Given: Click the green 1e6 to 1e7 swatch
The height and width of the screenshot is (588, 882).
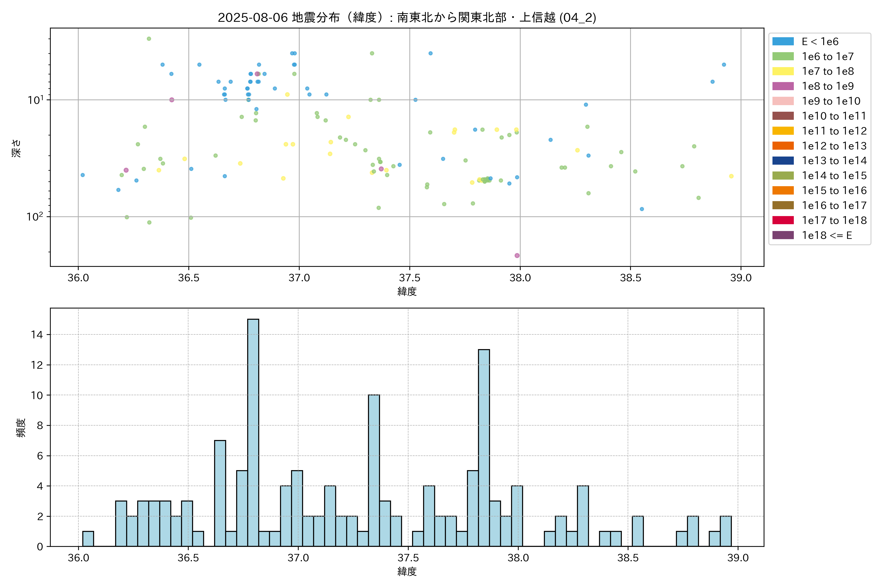Looking at the screenshot, I should coord(783,57).
